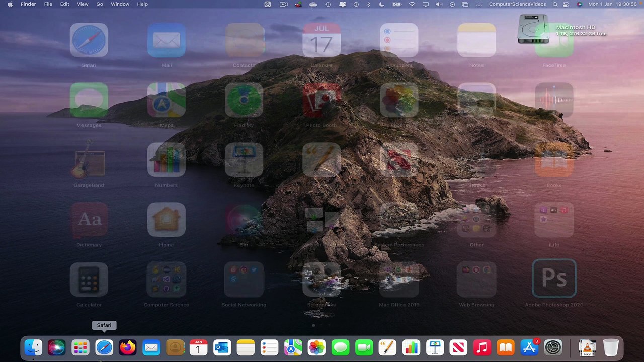Open Find My in Launchpad
The image size is (644, 362).
[244, 100]
